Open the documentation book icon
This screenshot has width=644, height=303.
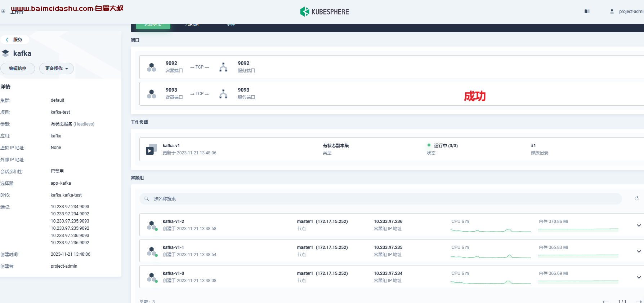[x=587, y=12]
